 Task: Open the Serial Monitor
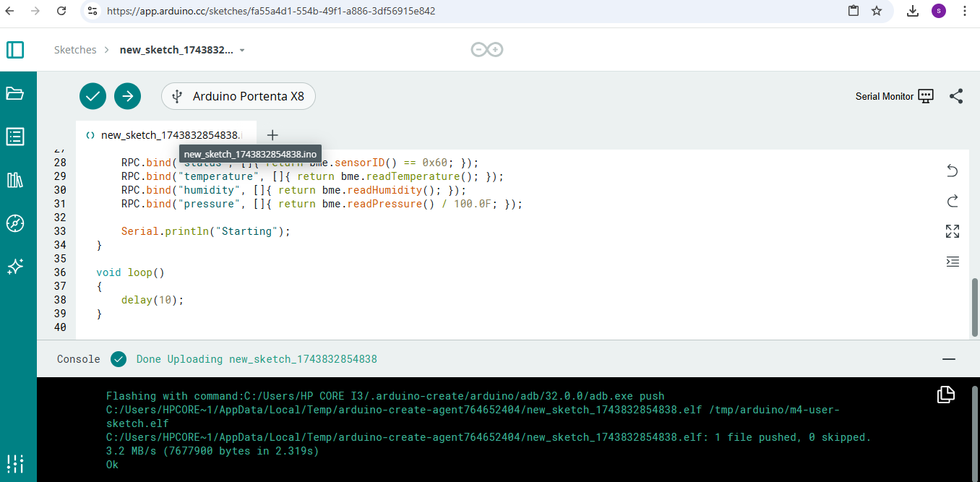point(894,95)
